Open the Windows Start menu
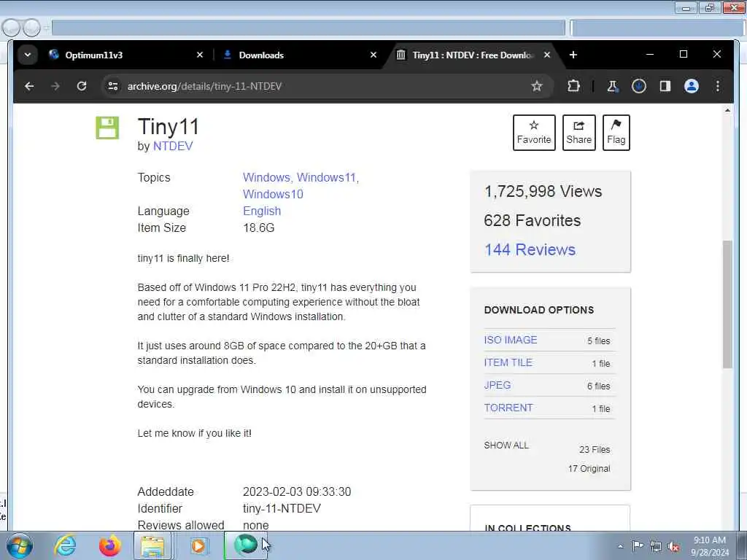This screenshot has width=747, height=560. (x=20, y=545)
